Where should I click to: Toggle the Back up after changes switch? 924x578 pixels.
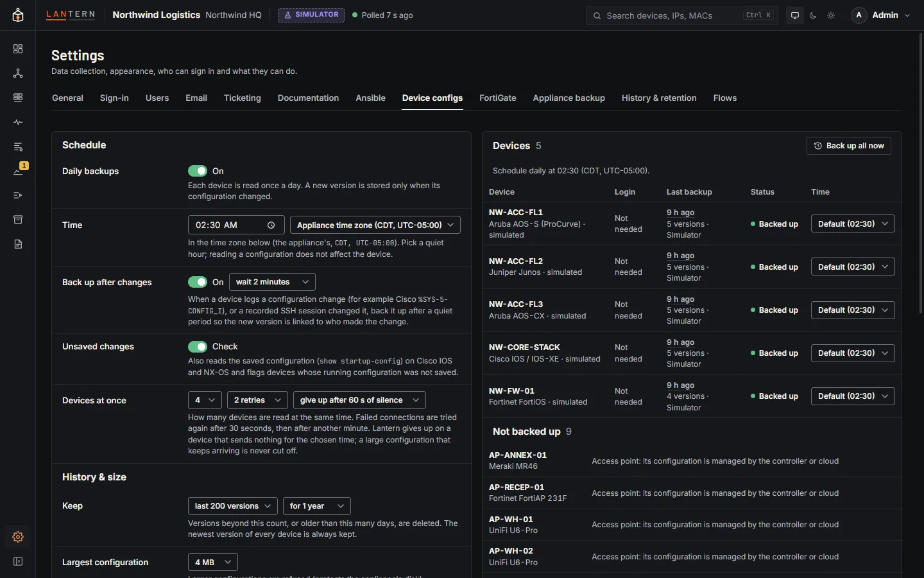coord(198,282)
